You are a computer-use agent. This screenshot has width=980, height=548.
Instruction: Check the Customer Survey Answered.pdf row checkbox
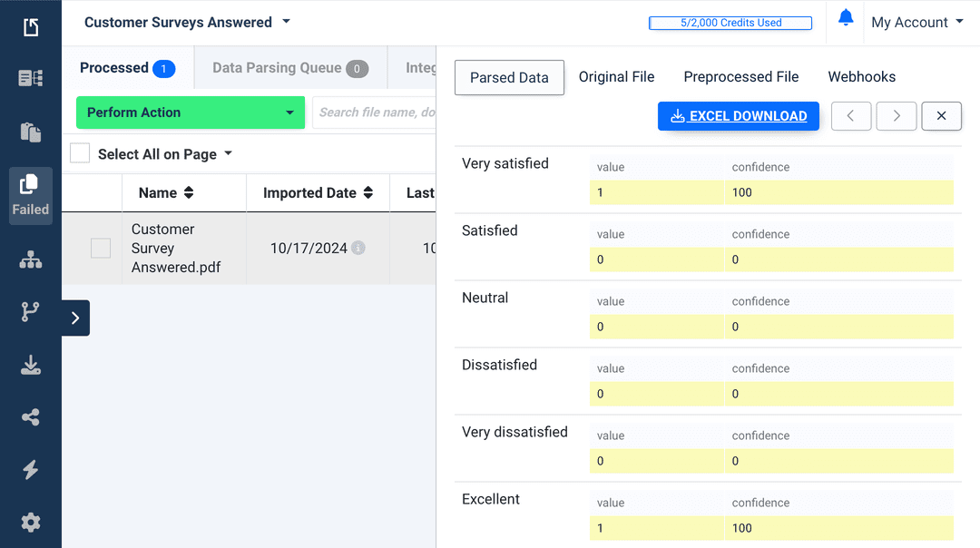click(x=101, y=248)
